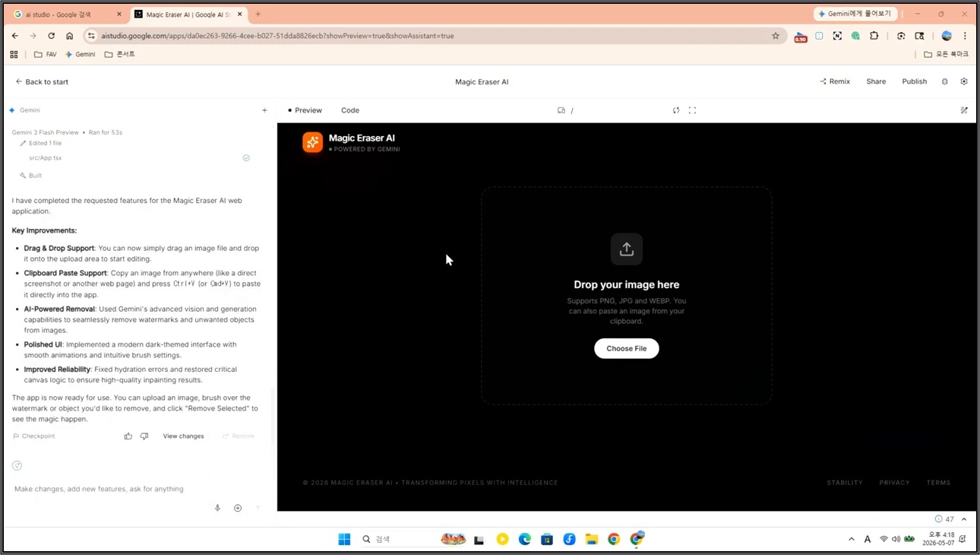980x555 pixels.
Task: Go to the browser home page
Action: pyautogui.click(x=70, y=36)
